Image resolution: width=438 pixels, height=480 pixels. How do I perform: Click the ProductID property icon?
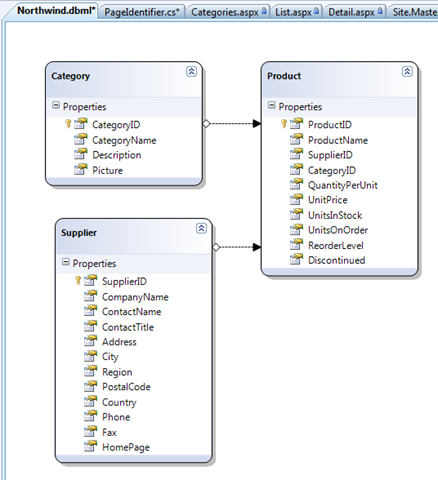(296, 124)
